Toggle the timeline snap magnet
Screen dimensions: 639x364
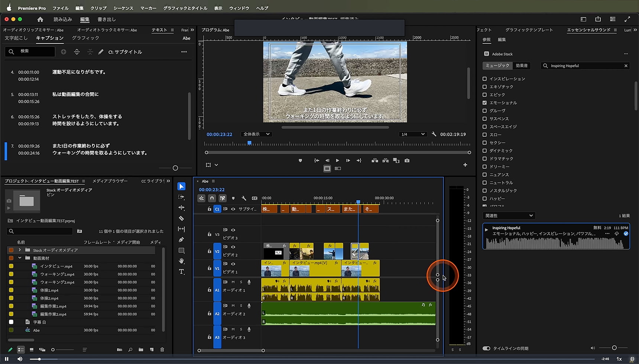point(212,198)
